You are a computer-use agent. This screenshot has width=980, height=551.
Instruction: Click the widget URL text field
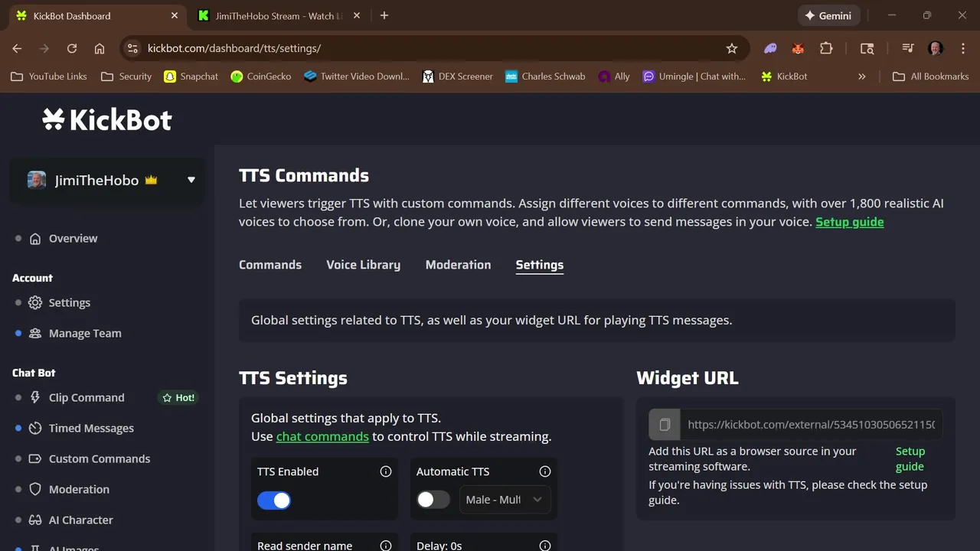click(x=811, y=425)
